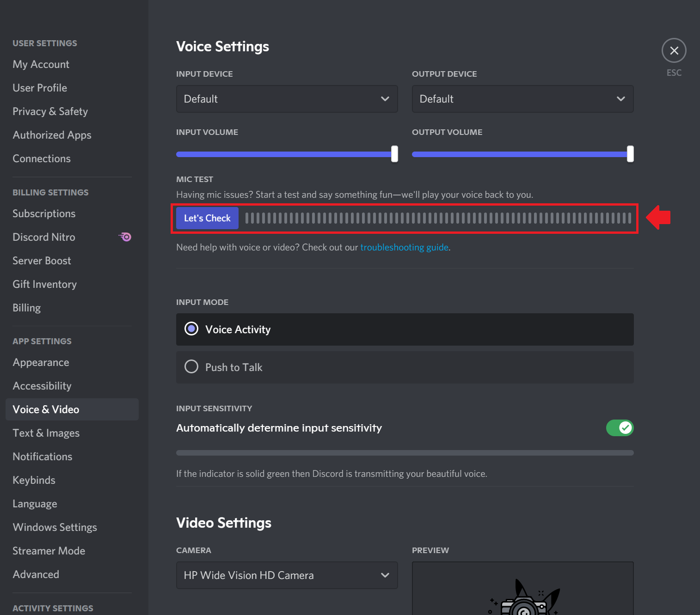Expand the Output Device dropdown
This screenshot has height=615, width=700.
[522, 99]
